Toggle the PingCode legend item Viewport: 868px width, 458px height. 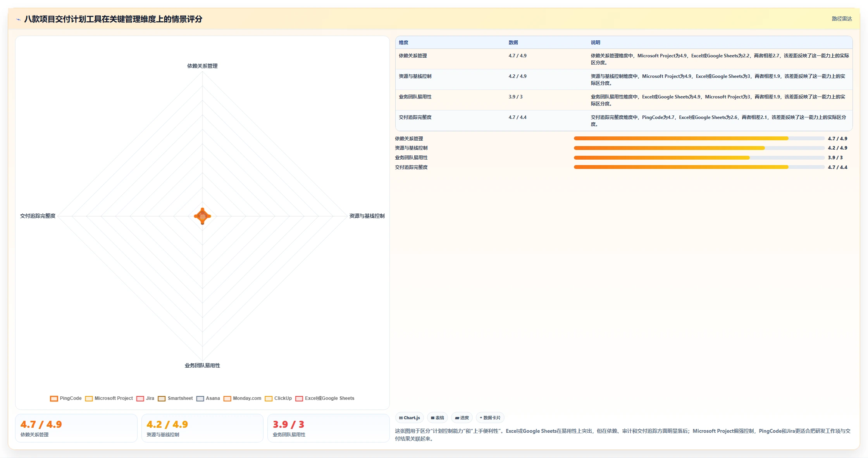[x=66, y=398]
